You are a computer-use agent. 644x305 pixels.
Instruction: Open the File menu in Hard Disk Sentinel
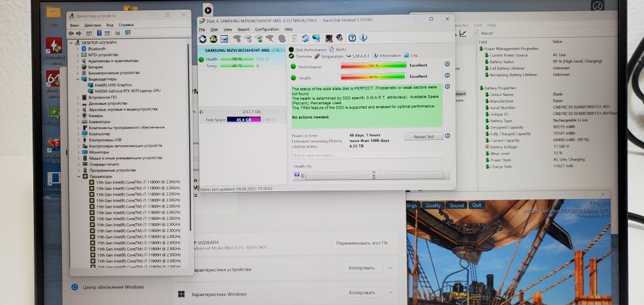click(202, 29)
